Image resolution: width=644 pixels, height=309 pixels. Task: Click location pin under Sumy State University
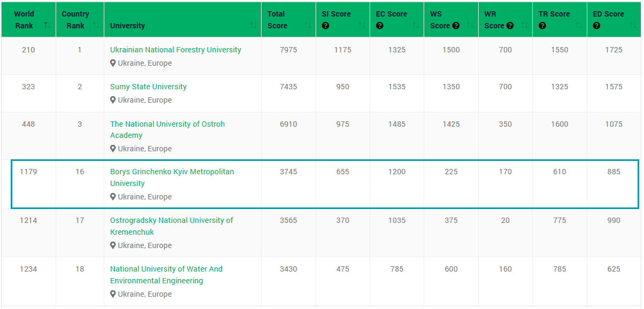pyautogui.click(x=113, y=100)
